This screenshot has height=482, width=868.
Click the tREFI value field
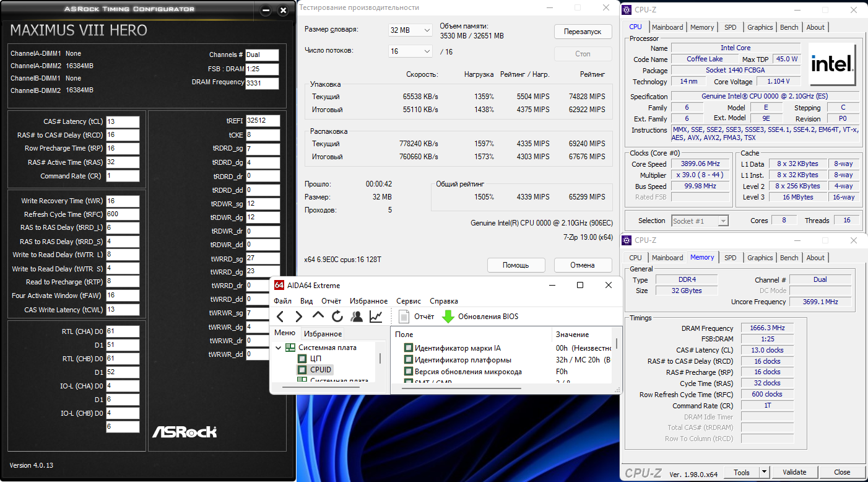click(x=263, y=121)
